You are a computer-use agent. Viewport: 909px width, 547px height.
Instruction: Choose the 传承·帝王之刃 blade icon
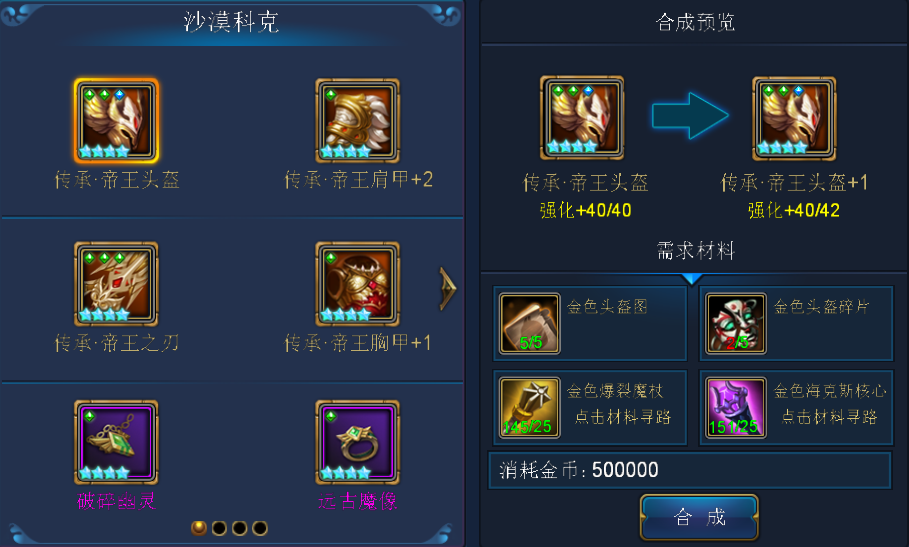[117, 284]
